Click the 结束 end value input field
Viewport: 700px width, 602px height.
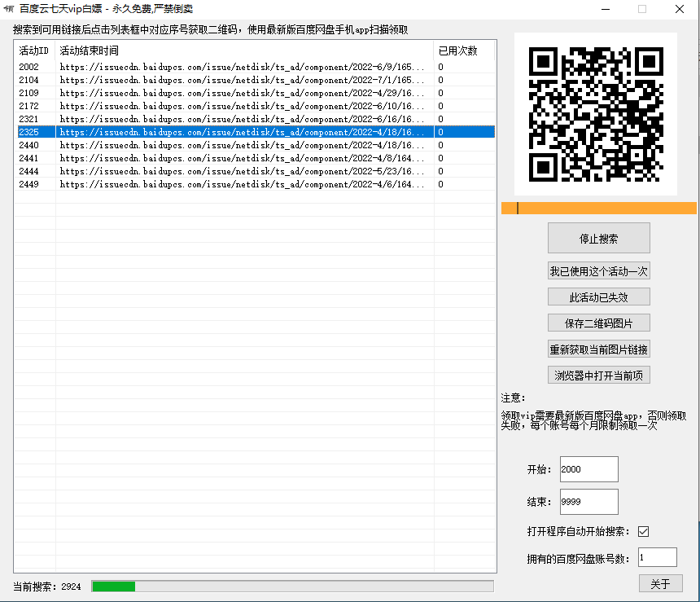click(x=588, y=502)
